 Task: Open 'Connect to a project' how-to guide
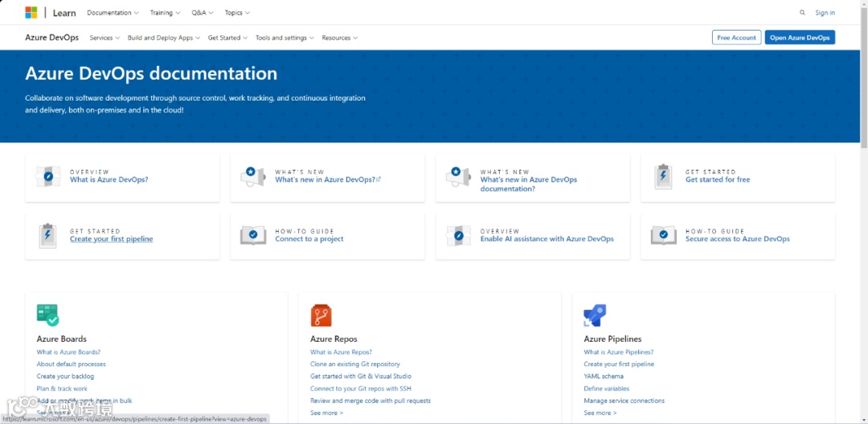pos(309,239)
